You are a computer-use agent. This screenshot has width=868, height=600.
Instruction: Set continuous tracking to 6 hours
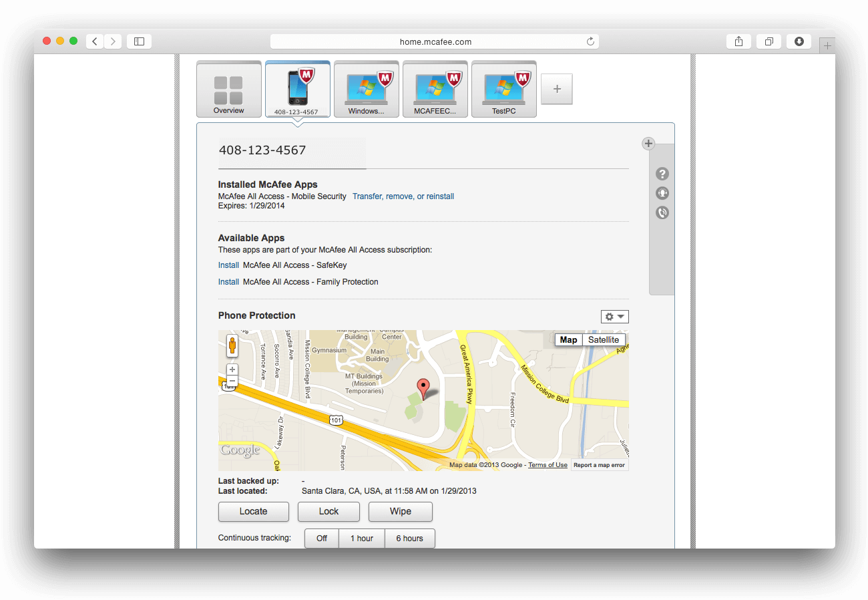410,539
